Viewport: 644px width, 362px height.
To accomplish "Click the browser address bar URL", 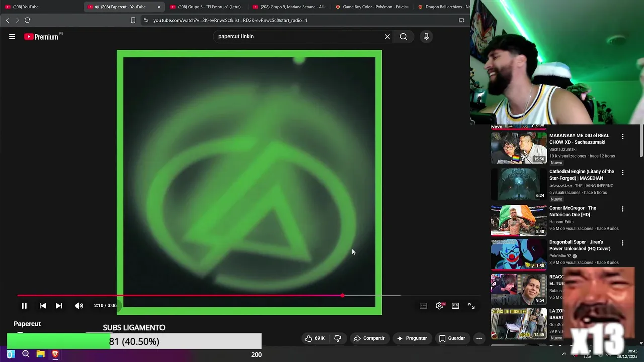I will coord(230,20).
